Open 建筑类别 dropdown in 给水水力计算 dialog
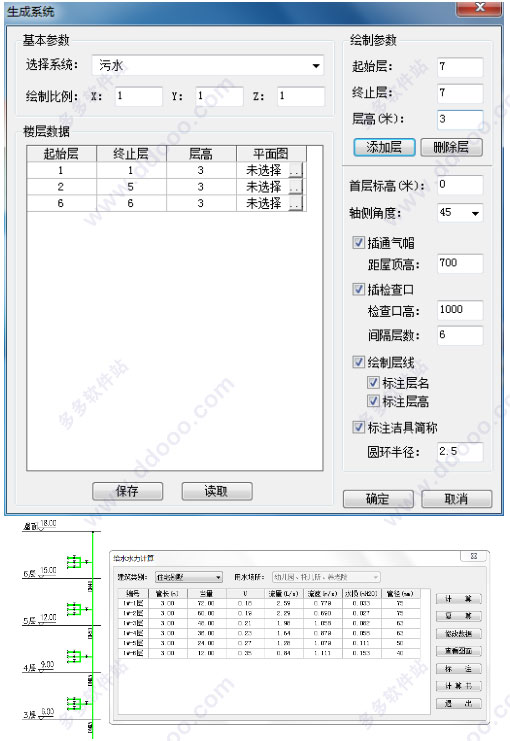 pos(189,577)
